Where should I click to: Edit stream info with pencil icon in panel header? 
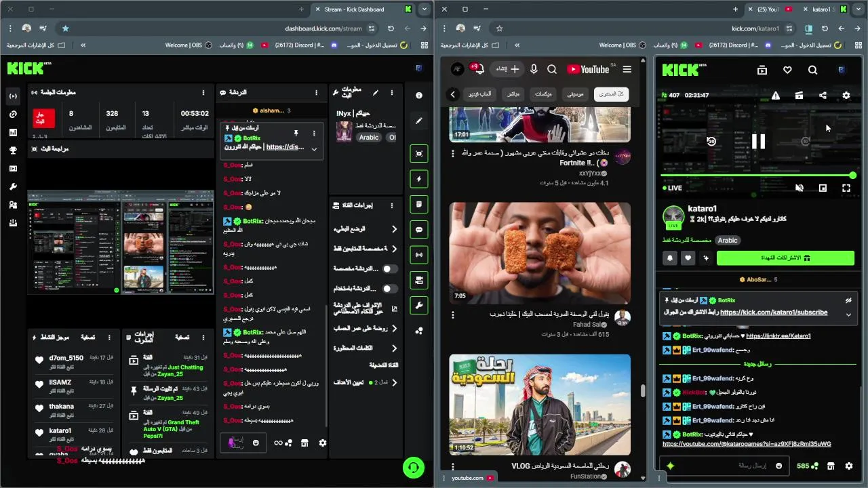click(375, 92)
